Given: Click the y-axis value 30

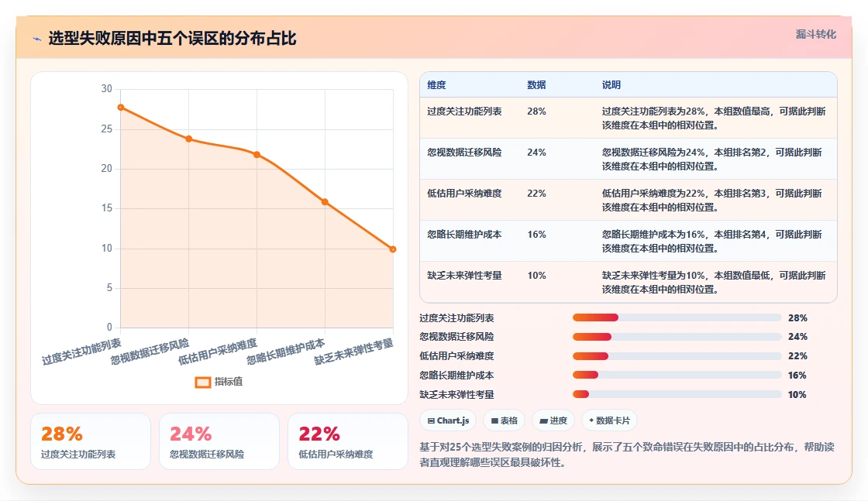Looking at the screenshot, I should (x=106, y=89).
